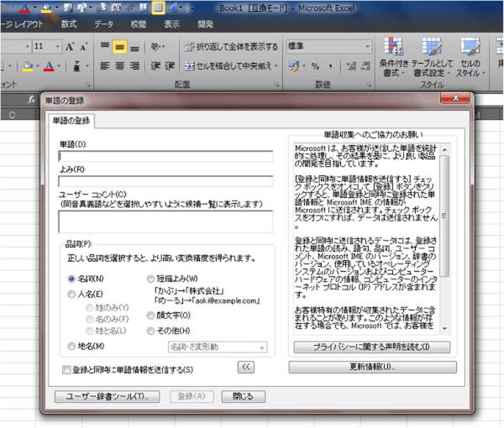Apply bottom vertical alignment in the ribbon

click(134, 47)
